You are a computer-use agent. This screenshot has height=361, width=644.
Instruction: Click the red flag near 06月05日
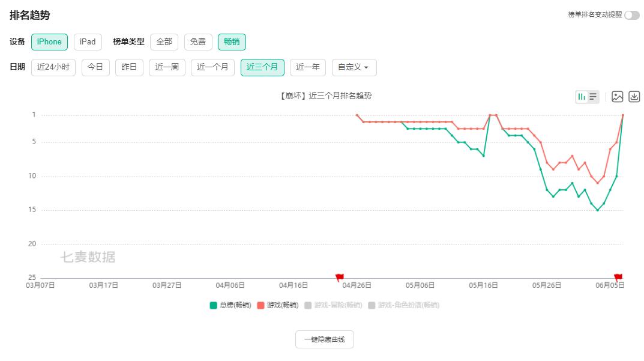(618, 277)
